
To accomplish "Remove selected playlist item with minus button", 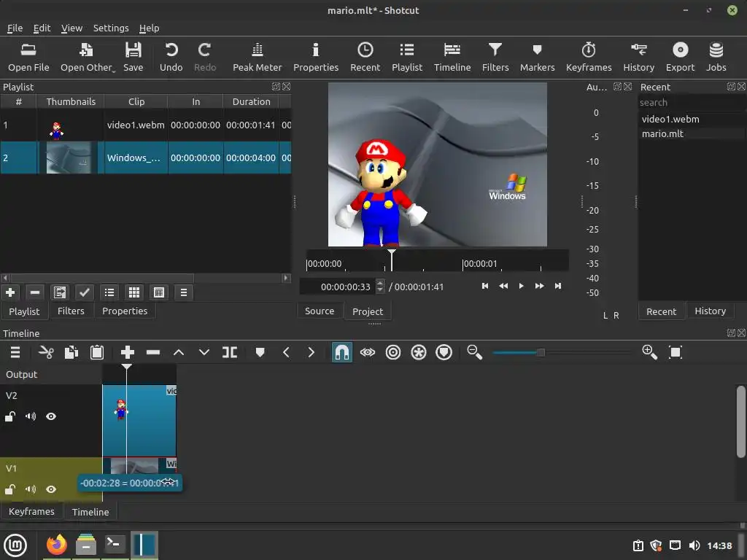I will point(35,292).
